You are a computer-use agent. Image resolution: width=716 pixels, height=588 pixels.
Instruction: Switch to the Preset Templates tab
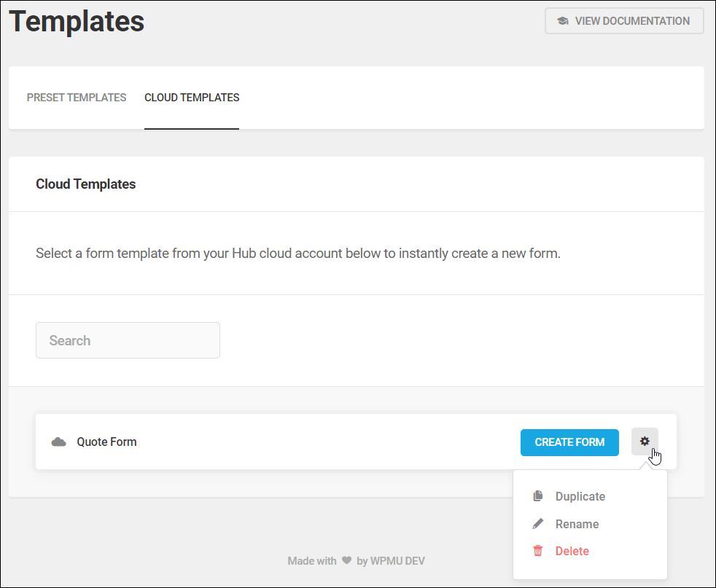coord(77,98)
